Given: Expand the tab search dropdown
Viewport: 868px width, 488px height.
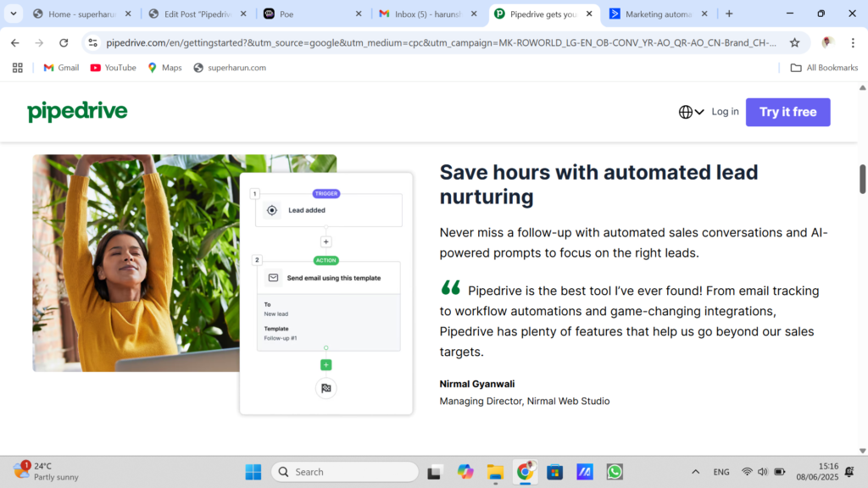Looking at the screenshot, I should click(14, 14).
